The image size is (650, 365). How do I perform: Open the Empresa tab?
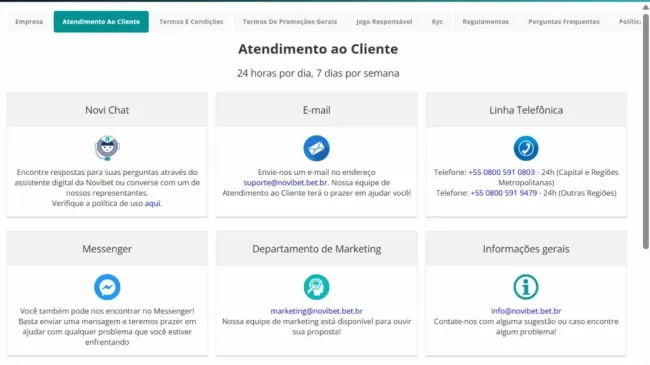click(29, 22)
